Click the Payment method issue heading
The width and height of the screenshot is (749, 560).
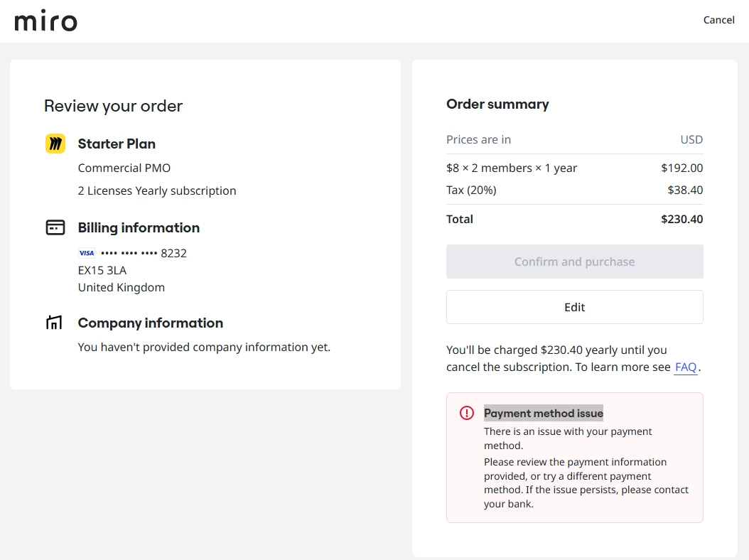coord(544,413)
